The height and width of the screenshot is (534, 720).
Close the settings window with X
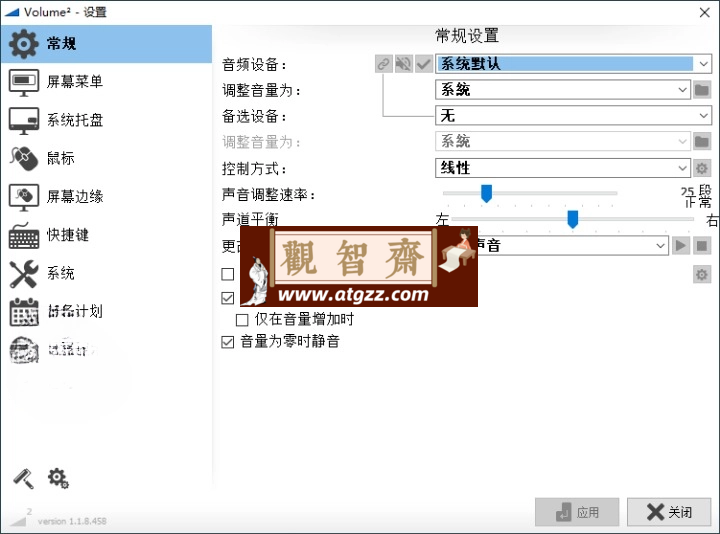tap(704, 12)
